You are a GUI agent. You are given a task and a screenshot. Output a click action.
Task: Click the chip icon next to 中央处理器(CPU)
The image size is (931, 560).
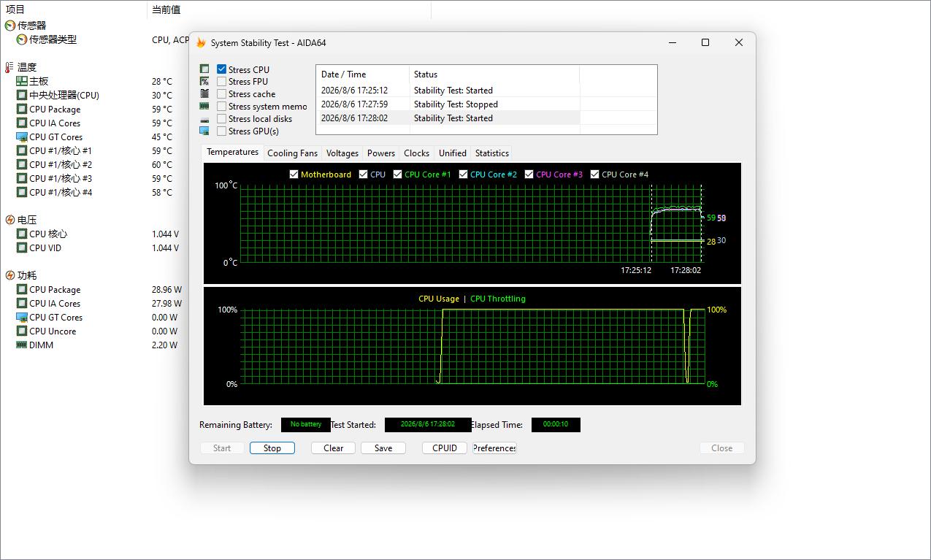[x=22, y=95]
